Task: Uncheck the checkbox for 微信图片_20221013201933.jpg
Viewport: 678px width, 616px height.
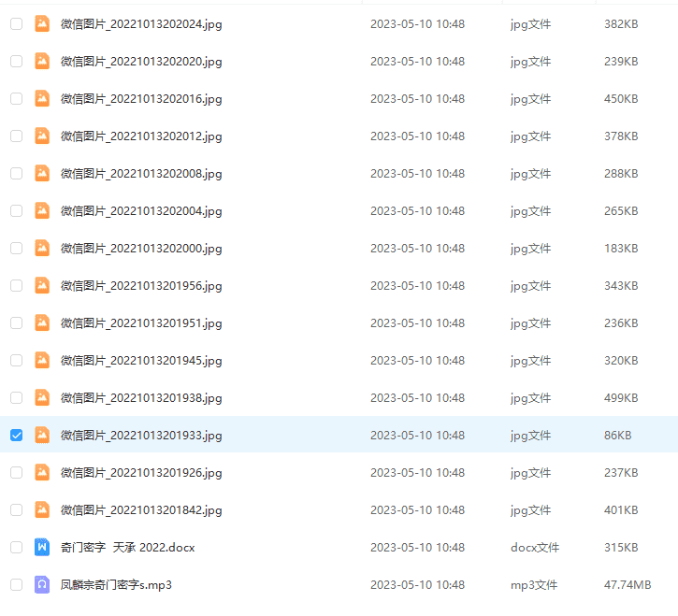Action: click(x=16, y=436)
